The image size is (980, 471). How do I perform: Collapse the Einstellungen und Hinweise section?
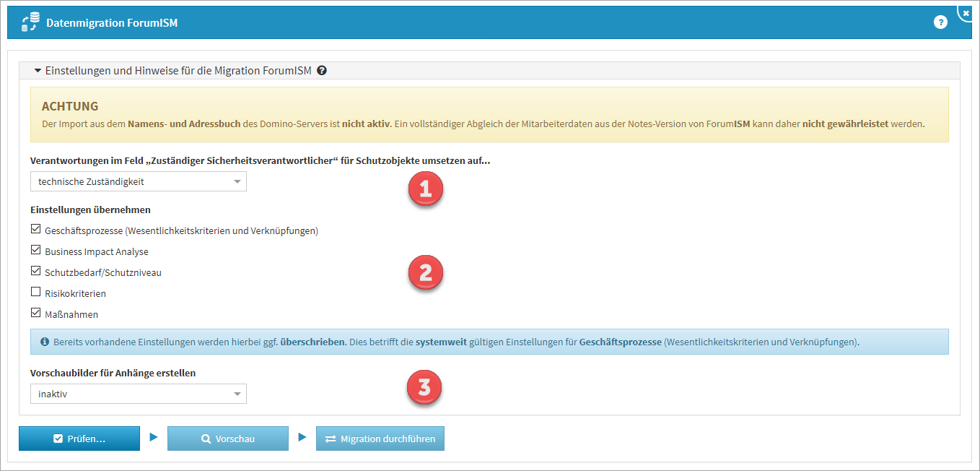(38, 71)
